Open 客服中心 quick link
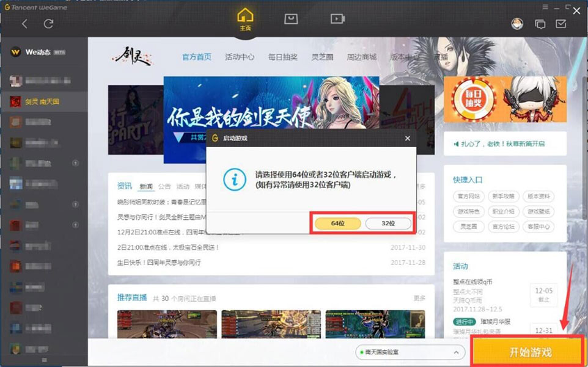Viewport: 588px width, 367px height. 538,227
